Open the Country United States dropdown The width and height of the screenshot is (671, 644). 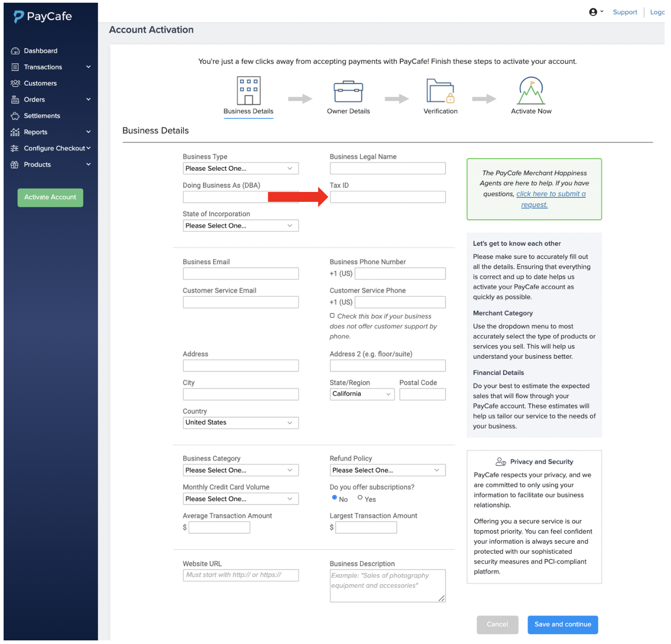coord(241,423)
